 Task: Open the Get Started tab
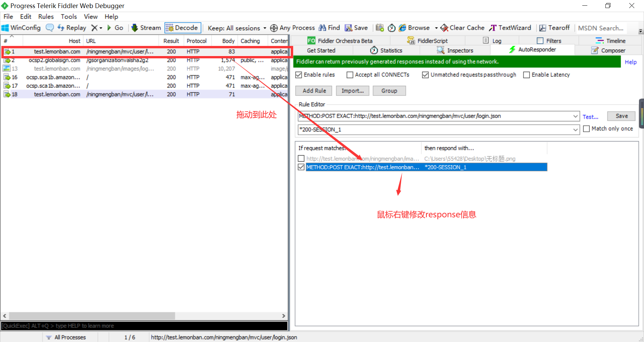(321, 50)
